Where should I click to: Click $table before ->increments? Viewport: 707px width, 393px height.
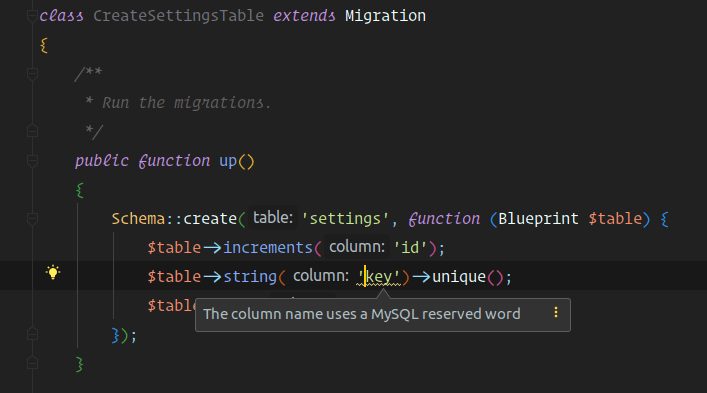(174, 248)
